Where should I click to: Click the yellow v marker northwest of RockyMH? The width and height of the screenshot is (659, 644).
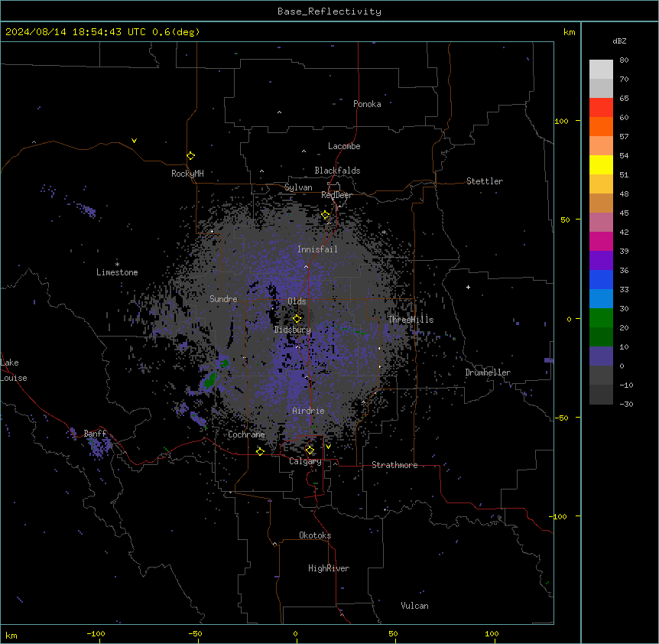134,141
